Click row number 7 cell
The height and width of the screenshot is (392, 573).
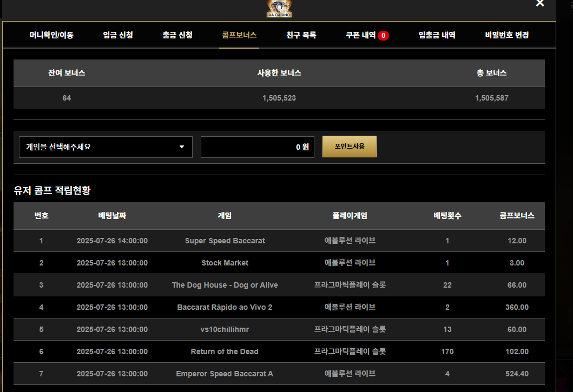pyautogui.click(x=41, y=374)
